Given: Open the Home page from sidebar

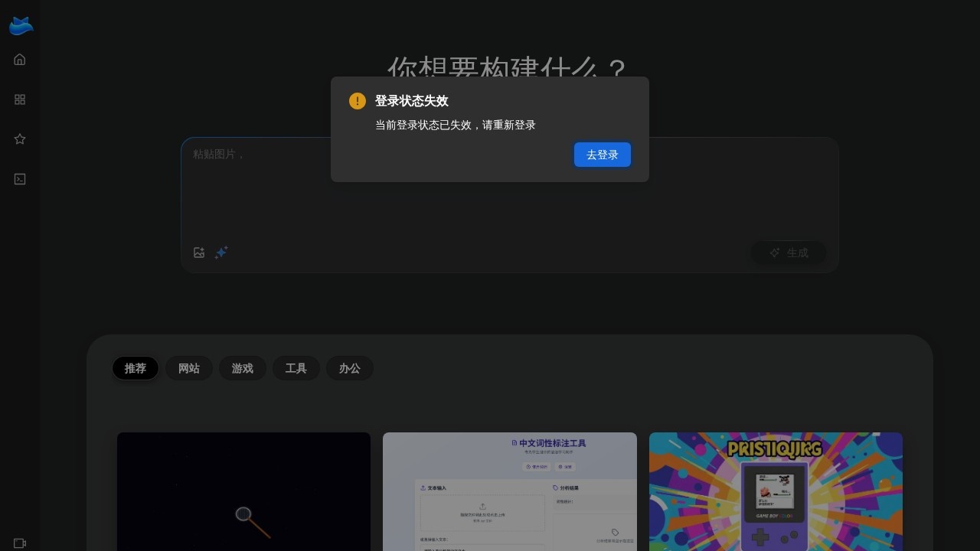Looking at the screenshot, I should [20, 60].
